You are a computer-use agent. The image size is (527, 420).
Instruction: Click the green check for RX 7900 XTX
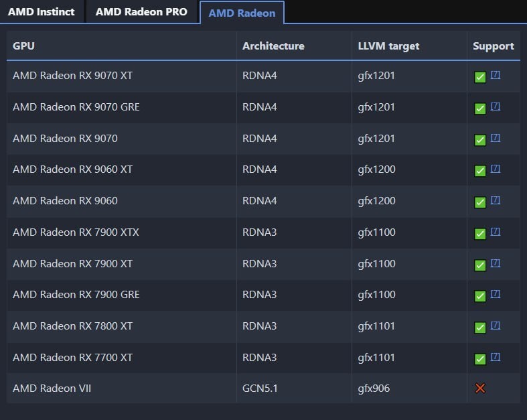point(480,234)
